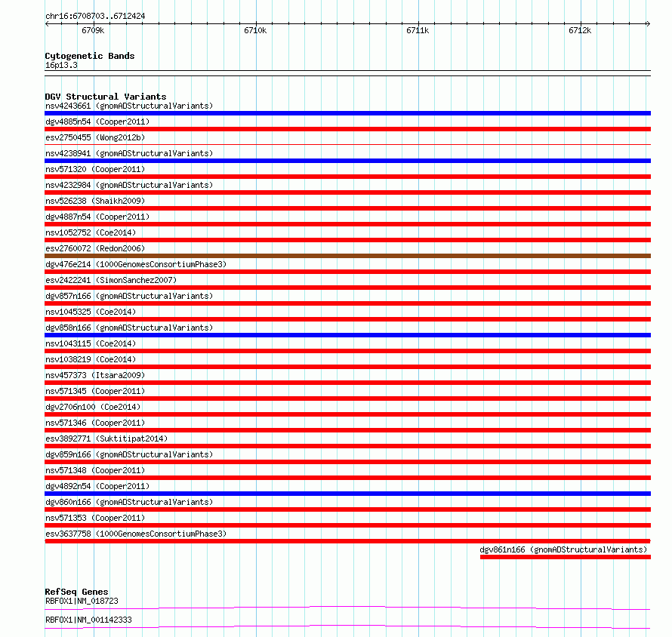This screenshot has height=637, width=672.
Task: Open the RBFOX1|NM_018723 gene label
Action: click(82, 601)
